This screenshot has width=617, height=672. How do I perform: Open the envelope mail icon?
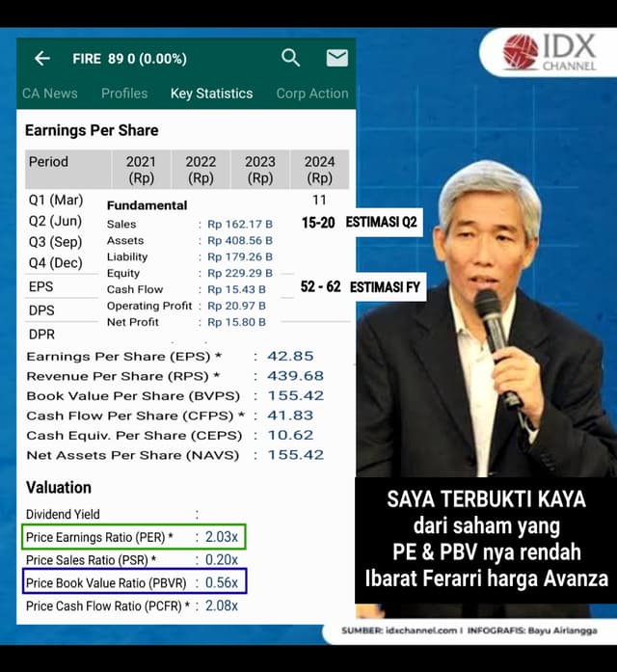[336, 58]
